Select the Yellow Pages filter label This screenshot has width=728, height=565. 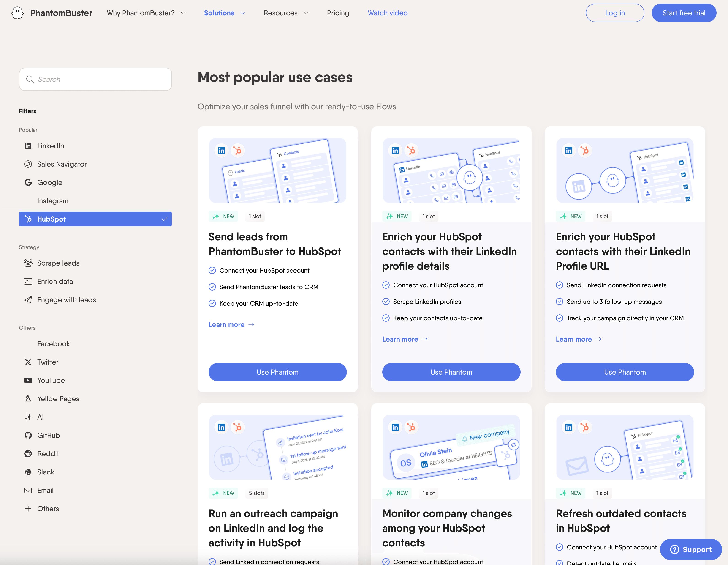pos(58,399)
